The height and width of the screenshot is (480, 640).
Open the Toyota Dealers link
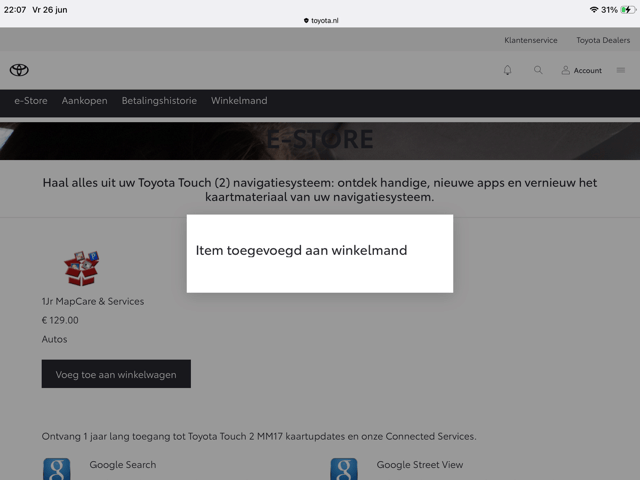tap(603, 40)
